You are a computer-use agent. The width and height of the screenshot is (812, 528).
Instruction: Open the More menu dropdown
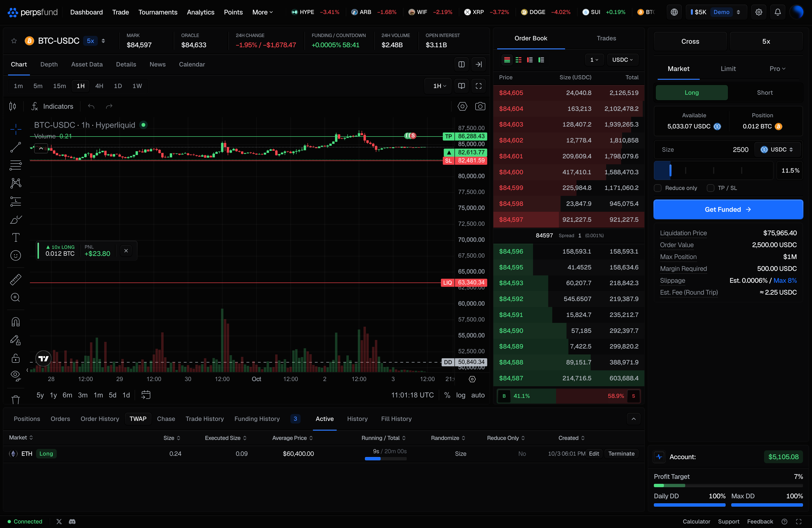(x=262, y=12)
